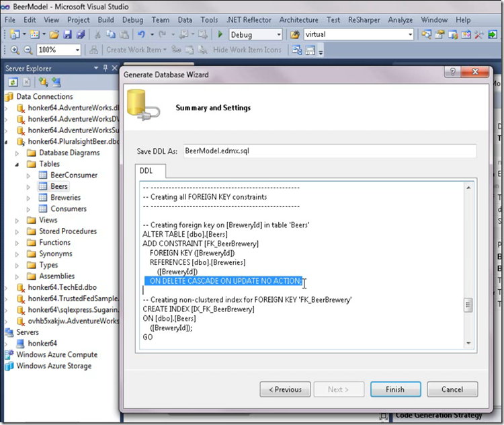Select the Consumers table node
The image size is (504, 425).
pos(69,208)
